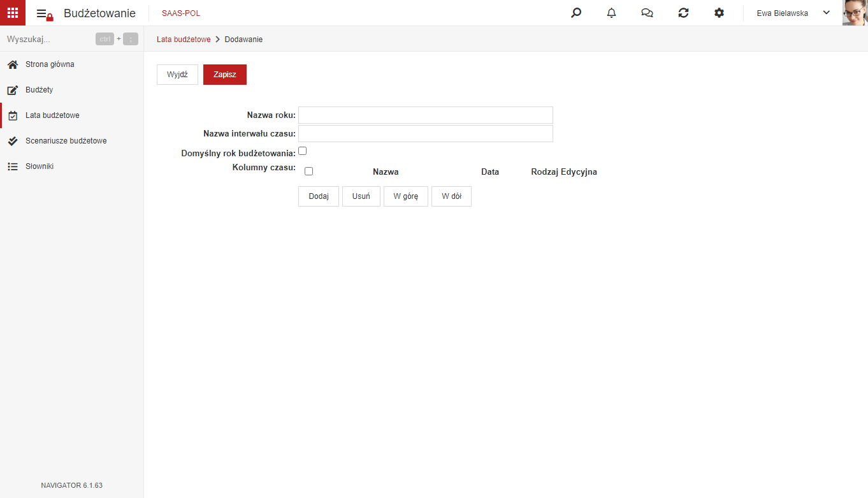Open the search magnifier in top bar
The width and height of the screenshot is (868, 498).
[x=576, y=13]
